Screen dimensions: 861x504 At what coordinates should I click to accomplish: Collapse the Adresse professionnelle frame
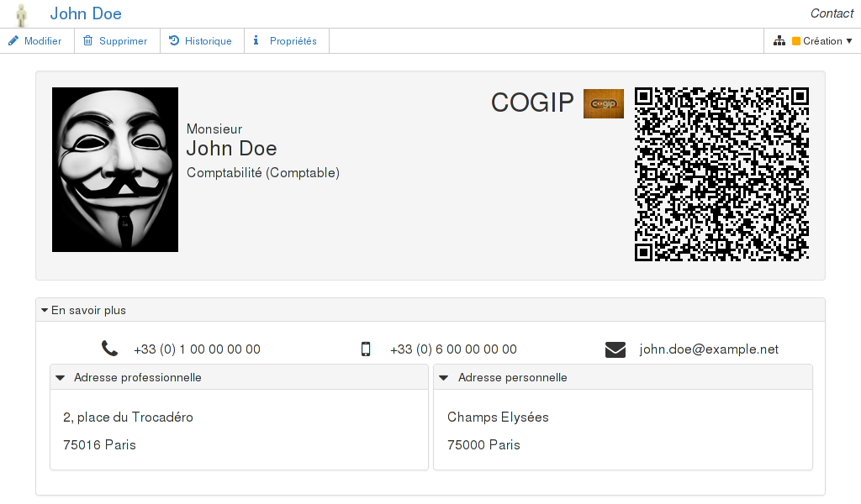coord(61,378)
